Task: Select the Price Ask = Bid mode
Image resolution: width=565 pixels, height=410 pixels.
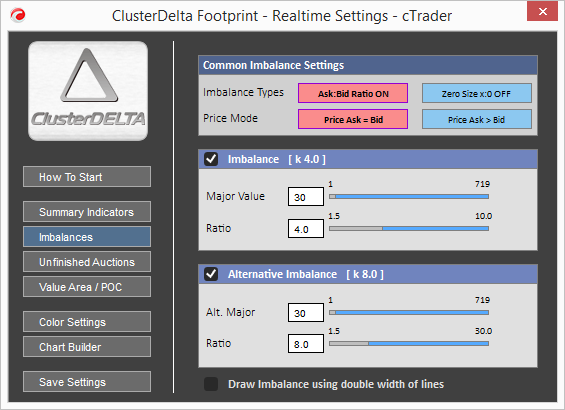Action: coord(353,119)
